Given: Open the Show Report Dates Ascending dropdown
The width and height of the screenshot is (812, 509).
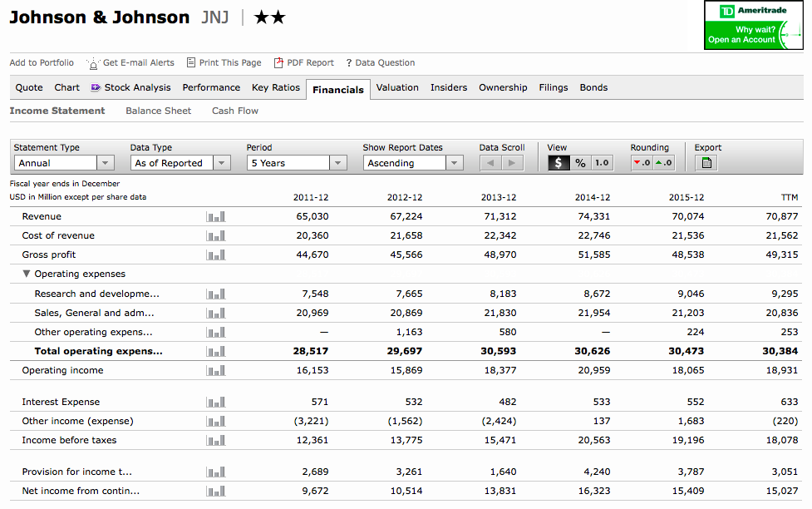Looking at the screenshot, I should click(x=413, y=163).
